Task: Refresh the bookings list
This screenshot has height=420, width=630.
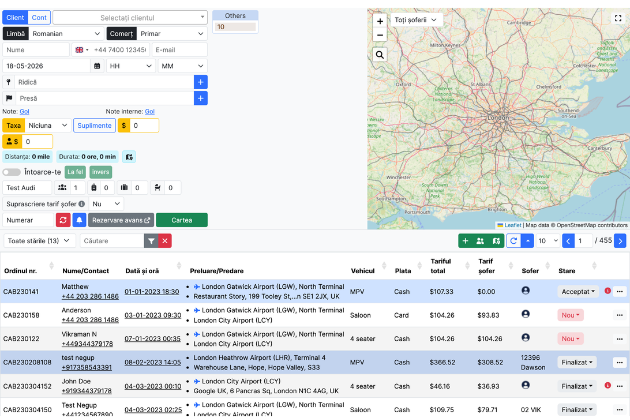Action: coord(513,241)
